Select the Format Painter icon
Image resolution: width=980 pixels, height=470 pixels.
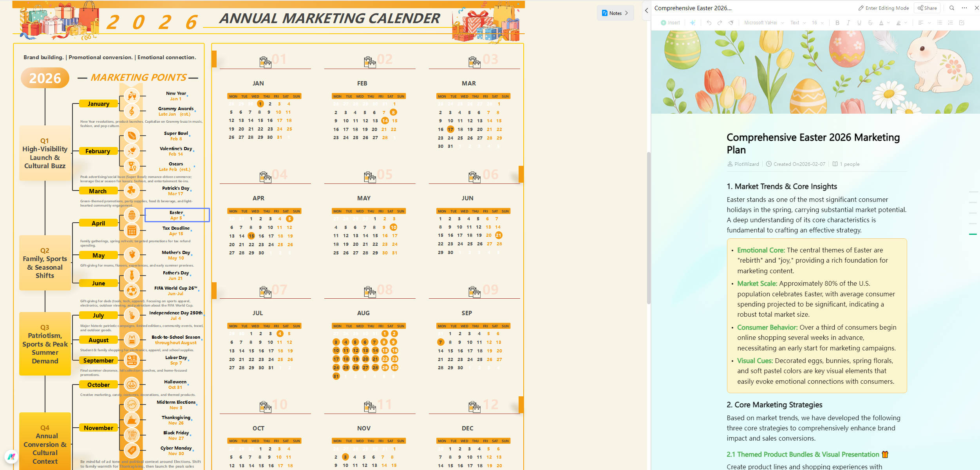coord(731,23)
